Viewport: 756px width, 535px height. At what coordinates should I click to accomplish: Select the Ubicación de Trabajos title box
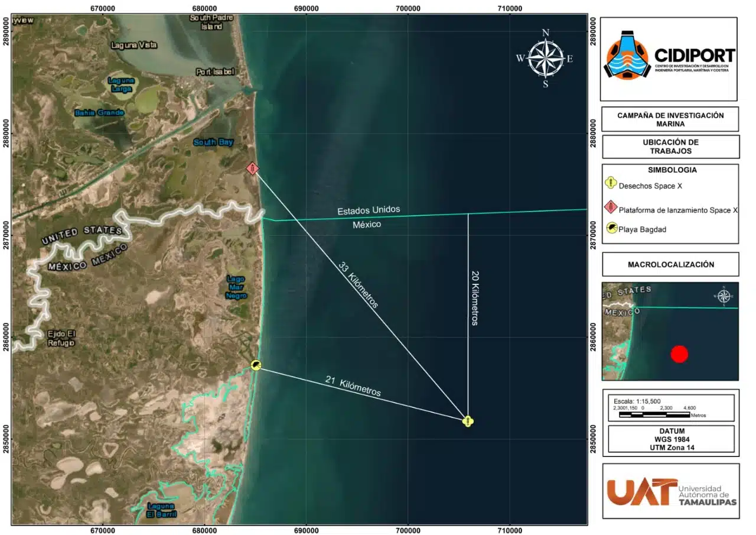tap(670, 147)
